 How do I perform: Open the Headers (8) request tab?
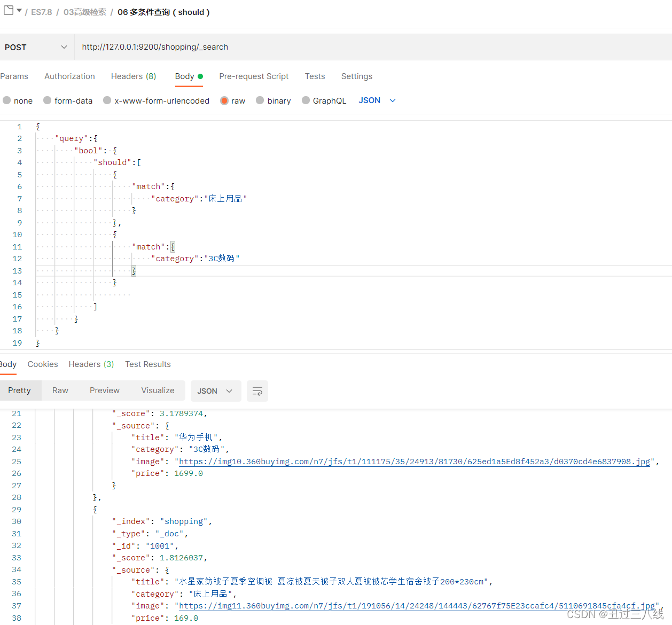[x=134, y=76]
